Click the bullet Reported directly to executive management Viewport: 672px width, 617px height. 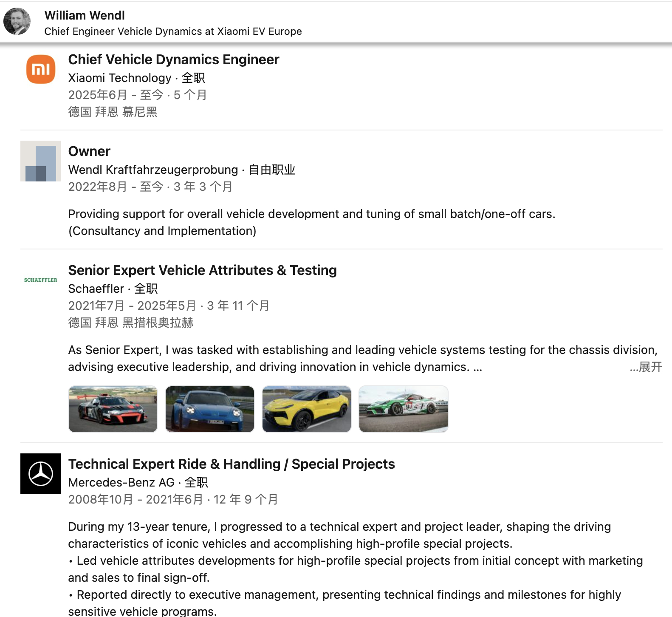pos(344,603)
